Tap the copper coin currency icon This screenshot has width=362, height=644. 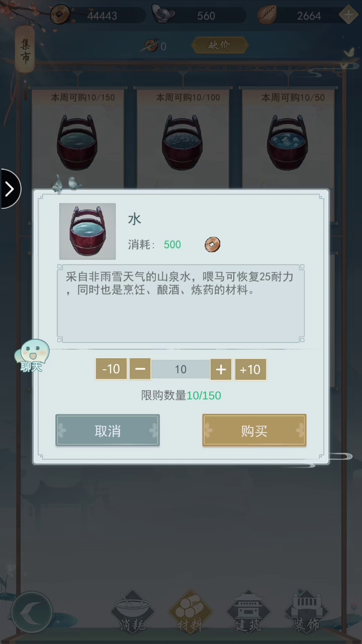pyautogui.click(x=60, y=14)
